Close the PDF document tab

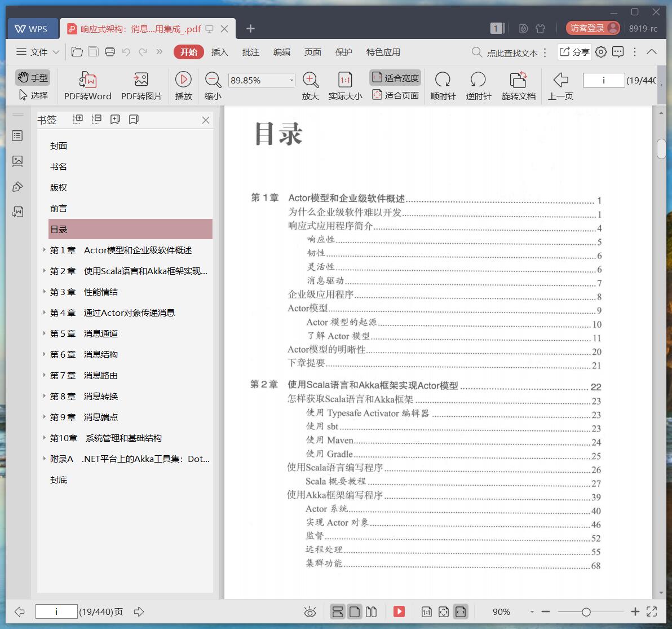point(224,29)
